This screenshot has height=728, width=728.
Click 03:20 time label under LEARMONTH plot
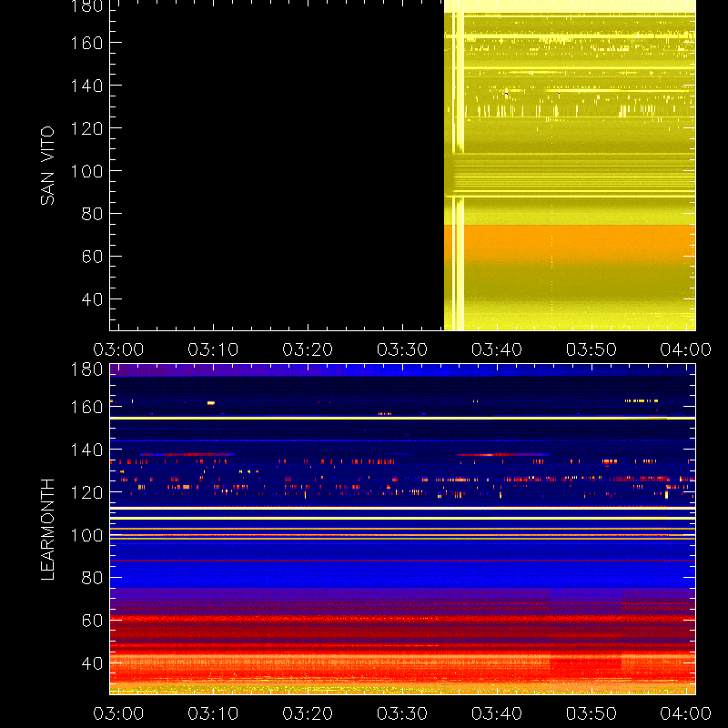tap(308, 713)
